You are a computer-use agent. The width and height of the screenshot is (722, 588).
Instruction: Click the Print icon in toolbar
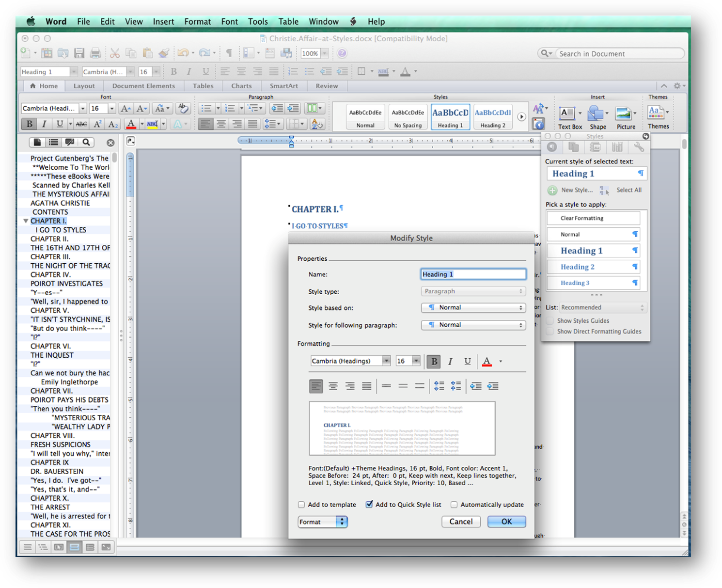(x=95, y=53)
